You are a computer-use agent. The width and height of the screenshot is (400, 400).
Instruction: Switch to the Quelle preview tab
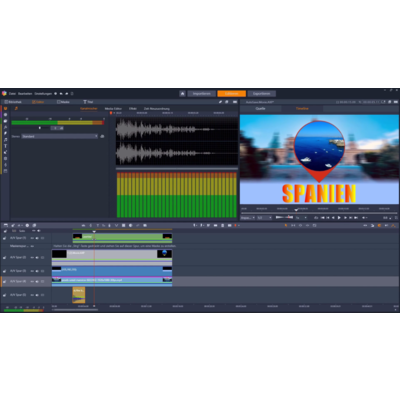[x=260, y=109]
